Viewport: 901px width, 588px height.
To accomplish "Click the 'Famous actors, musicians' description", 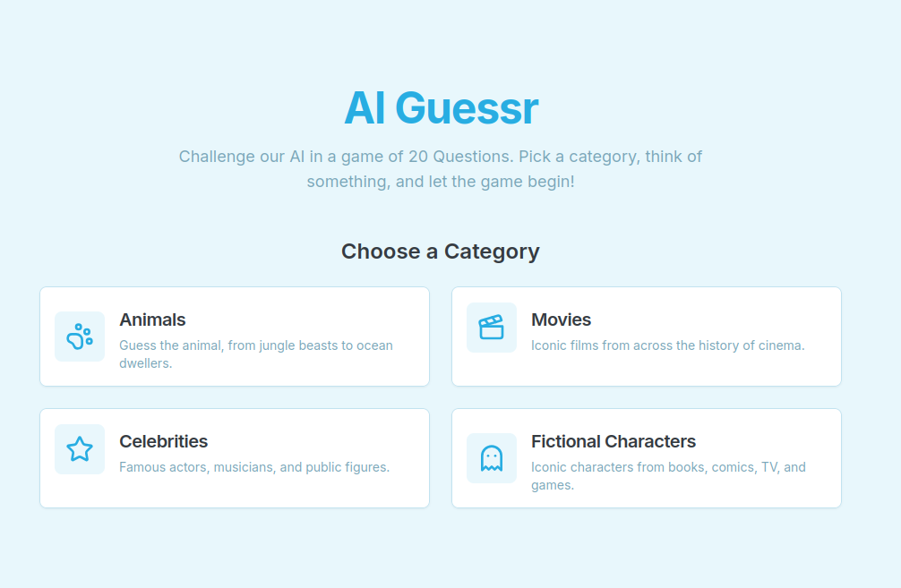I will 254,467.
